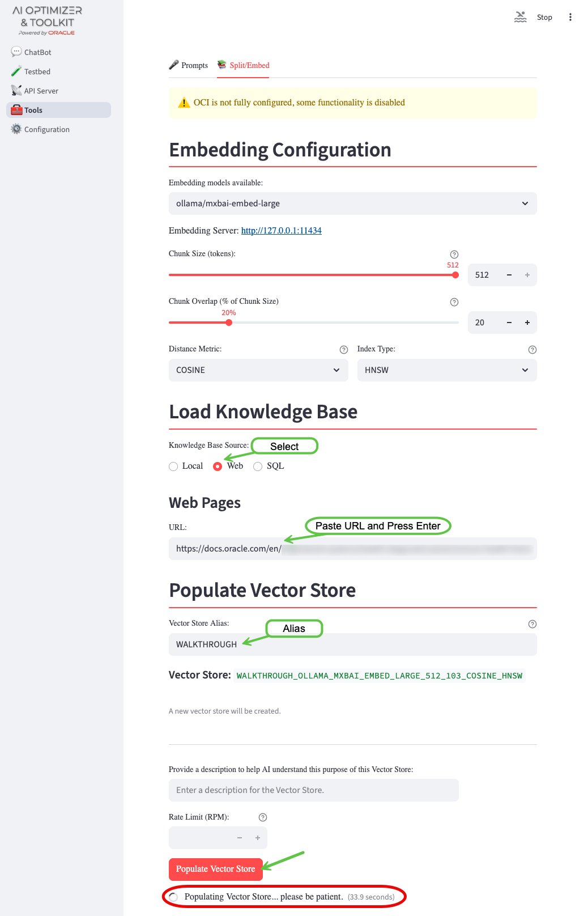This screenshot has height=916, width=588.
Task: Select the Web knowledge base source
Action: pos(218,467)
